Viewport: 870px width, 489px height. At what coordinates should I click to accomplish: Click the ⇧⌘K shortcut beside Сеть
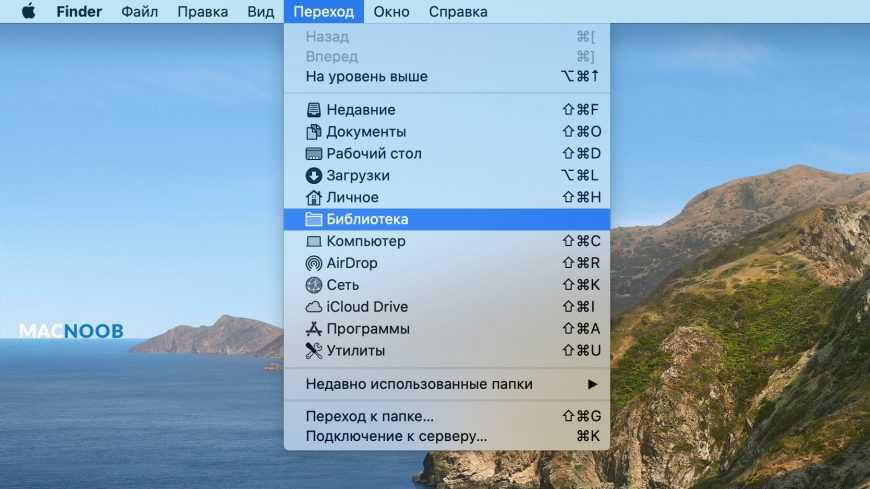581,285
